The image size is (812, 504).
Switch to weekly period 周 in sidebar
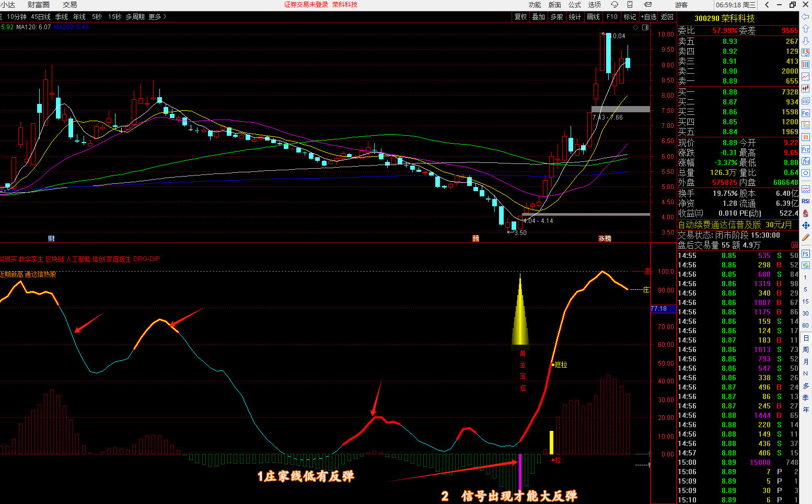(x=805, y=350)
